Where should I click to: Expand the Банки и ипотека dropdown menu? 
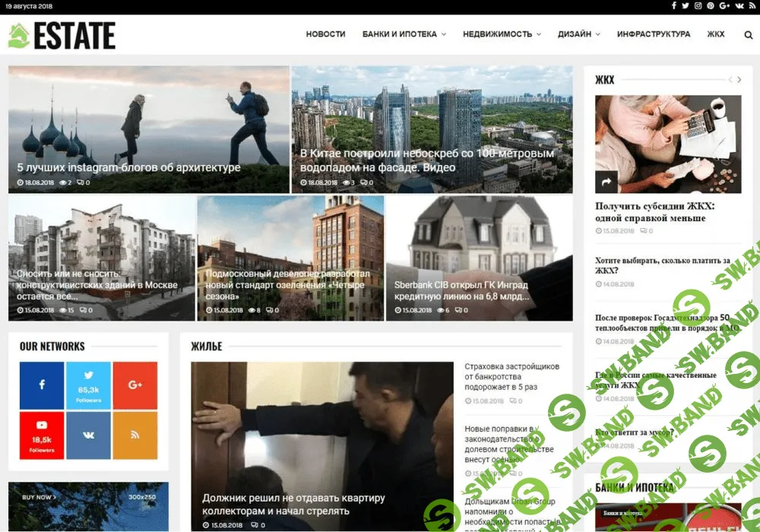(x=404, y=34)
